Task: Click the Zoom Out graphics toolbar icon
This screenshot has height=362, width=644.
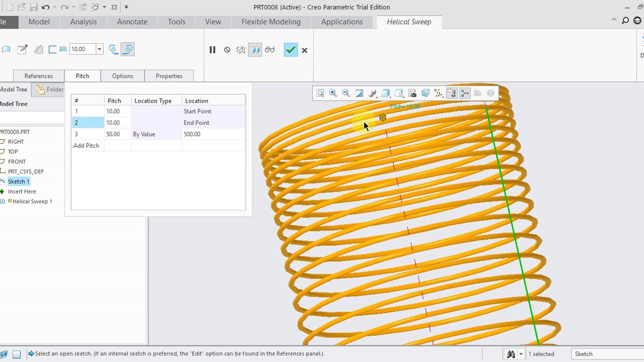Action: pyautogui.click(x=346, y=93)
